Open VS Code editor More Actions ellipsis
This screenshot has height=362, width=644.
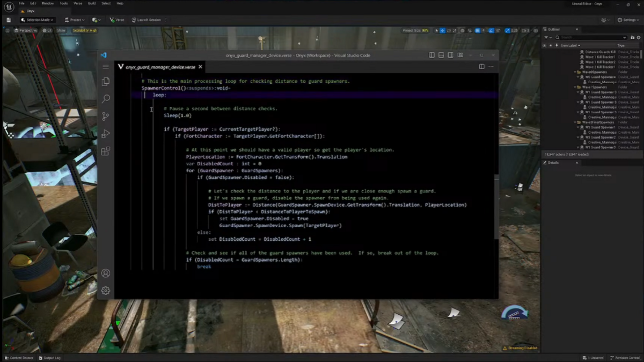(491, 67)
